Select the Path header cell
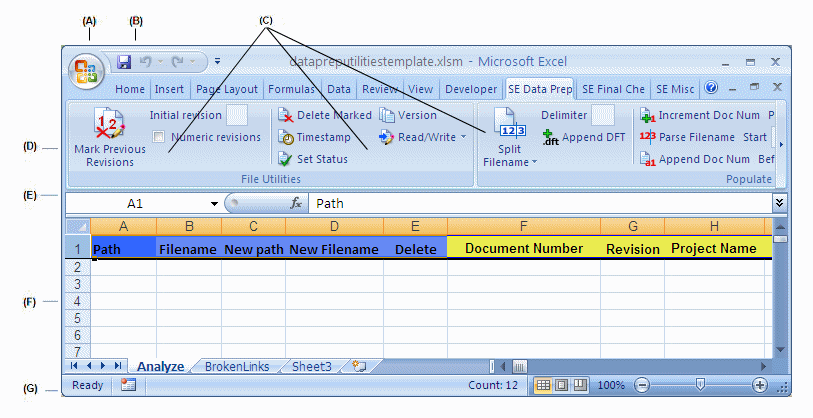 click(x=123, y=246)
